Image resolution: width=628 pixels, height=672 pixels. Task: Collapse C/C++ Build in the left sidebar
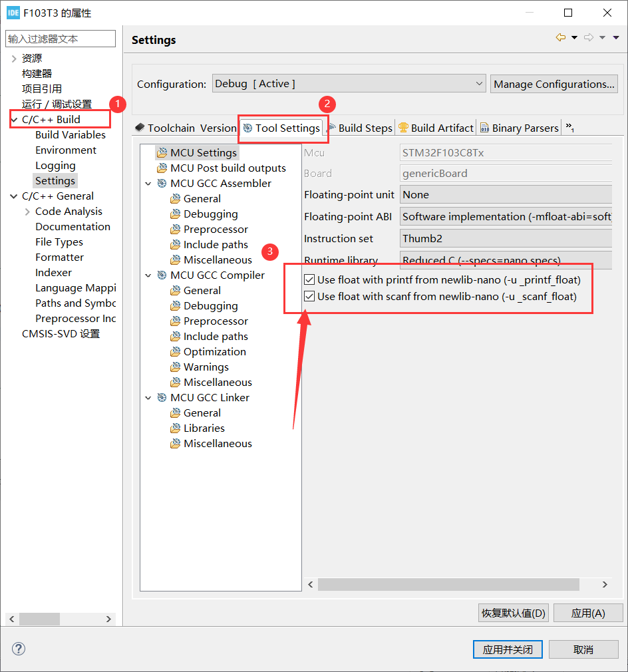(x=15, y=118)
